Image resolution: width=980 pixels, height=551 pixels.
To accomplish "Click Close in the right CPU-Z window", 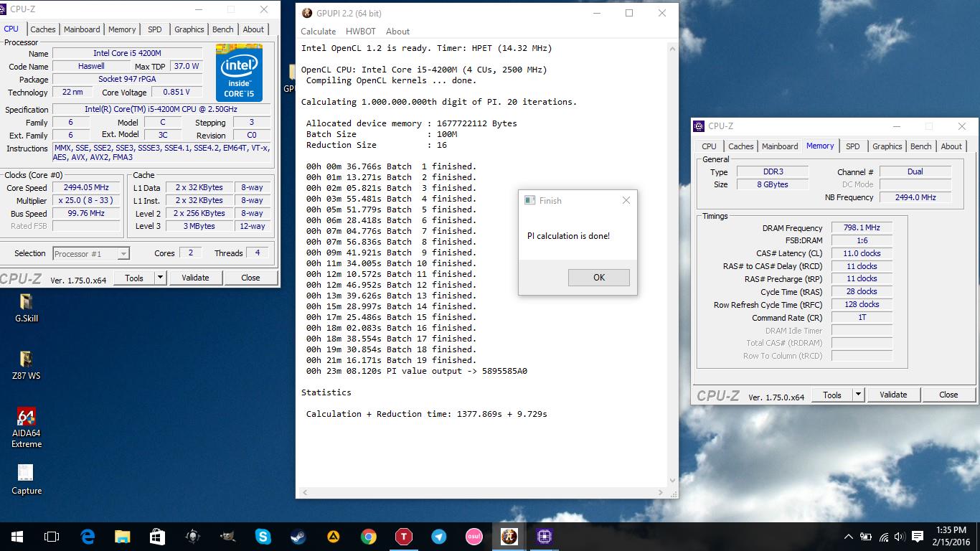I will [x=948, y=395].
